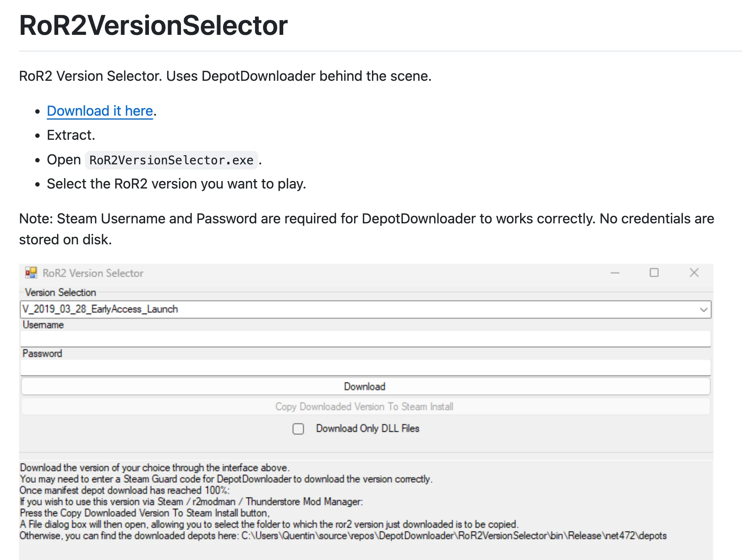Viewport: 755px width, 560px height.
Task: Click the 'Download Only DLL Files' label text
Action: click(x=367, y=429)
